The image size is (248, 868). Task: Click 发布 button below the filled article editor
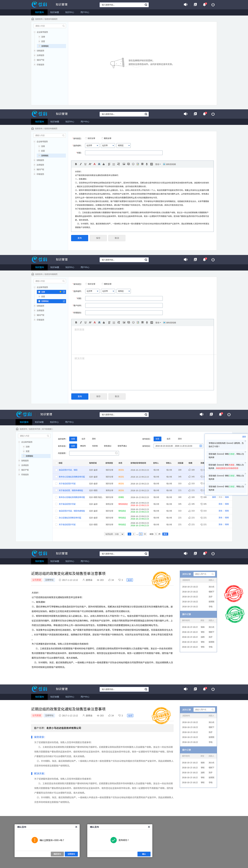(79, 238)
